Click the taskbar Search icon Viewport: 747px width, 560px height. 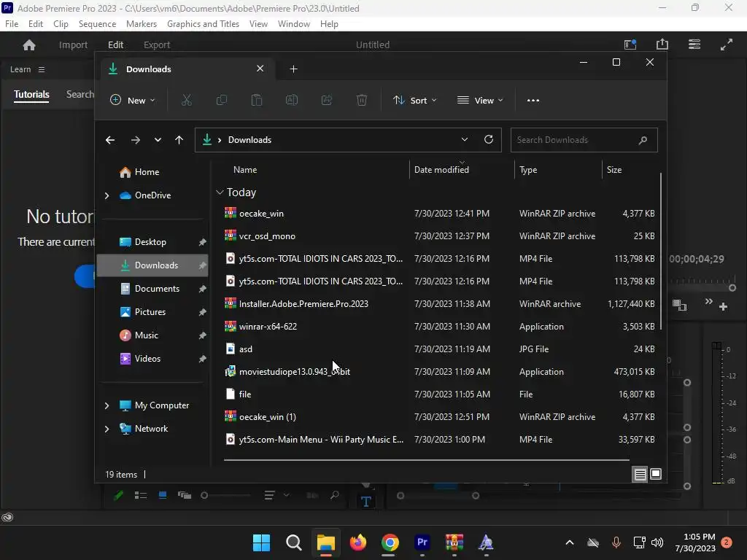click(293, 542)
